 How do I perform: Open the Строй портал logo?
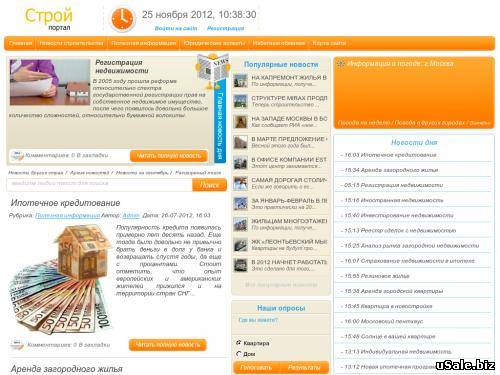point(49,19)
